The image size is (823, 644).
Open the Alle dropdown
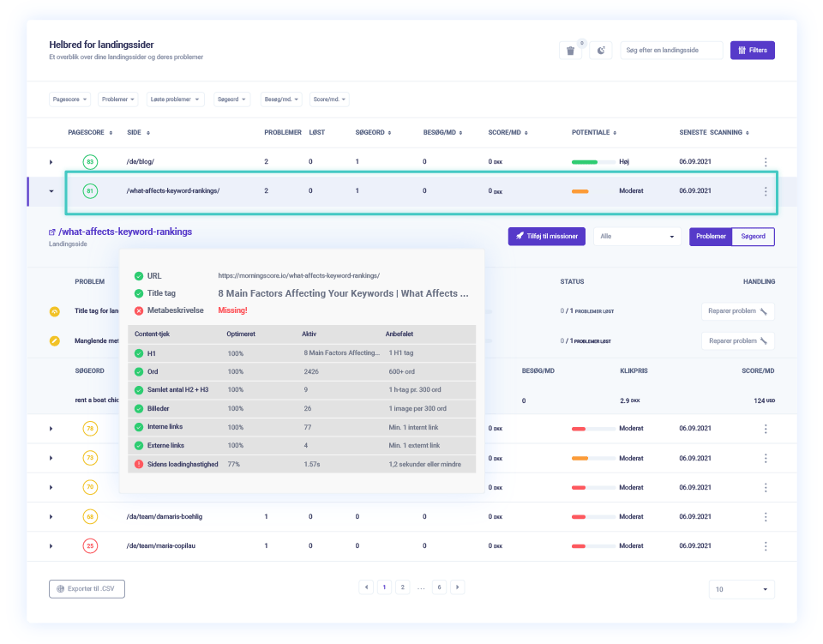click(x=638, y=237)
